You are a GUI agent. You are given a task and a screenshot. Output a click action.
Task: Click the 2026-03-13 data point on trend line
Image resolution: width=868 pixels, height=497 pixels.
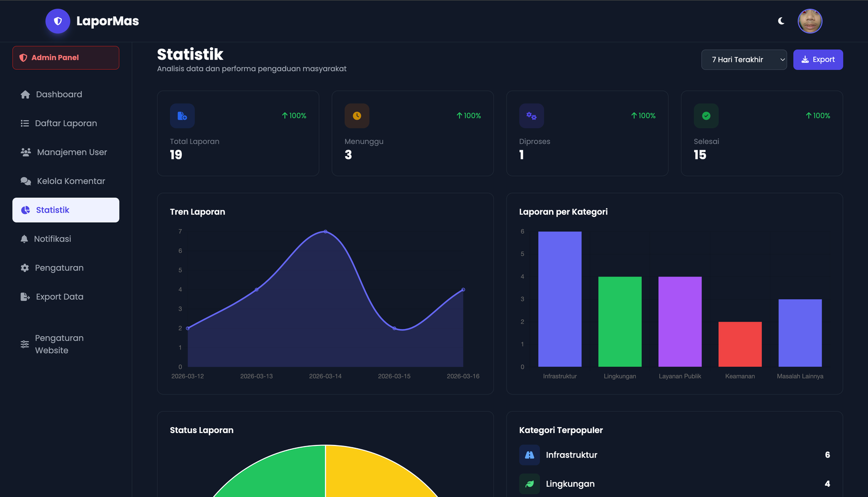(x=257, y=289)
